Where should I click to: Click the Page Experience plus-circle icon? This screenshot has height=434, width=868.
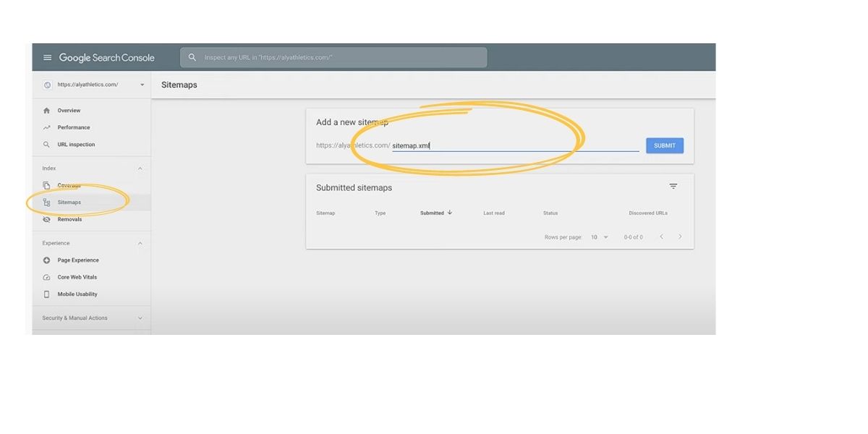(x=47, y=260)
